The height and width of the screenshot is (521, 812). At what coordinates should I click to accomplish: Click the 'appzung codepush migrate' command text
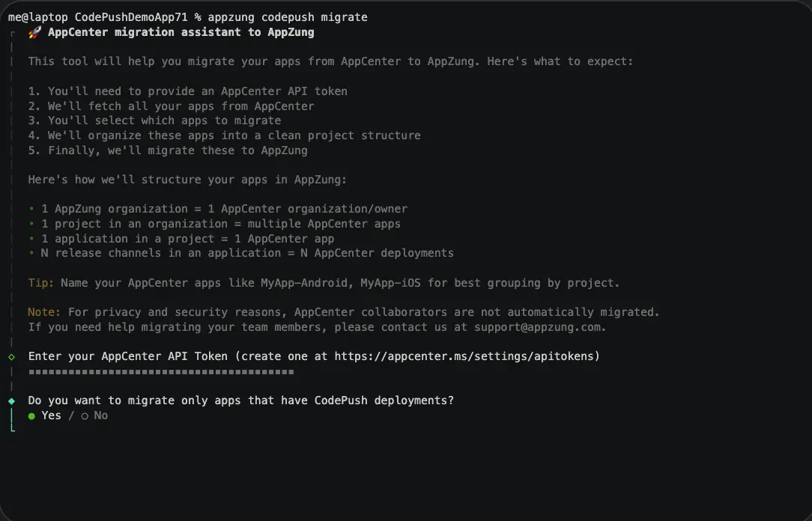coord(288,17)
